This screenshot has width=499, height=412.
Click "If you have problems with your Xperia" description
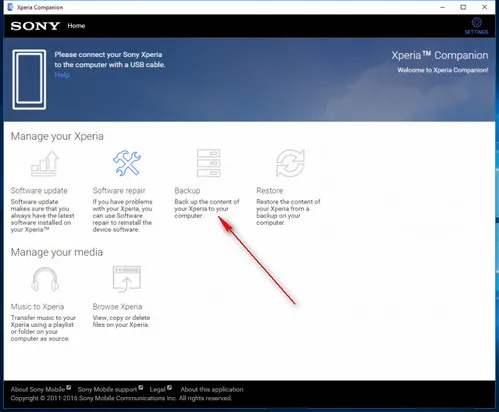click(122, 216)
